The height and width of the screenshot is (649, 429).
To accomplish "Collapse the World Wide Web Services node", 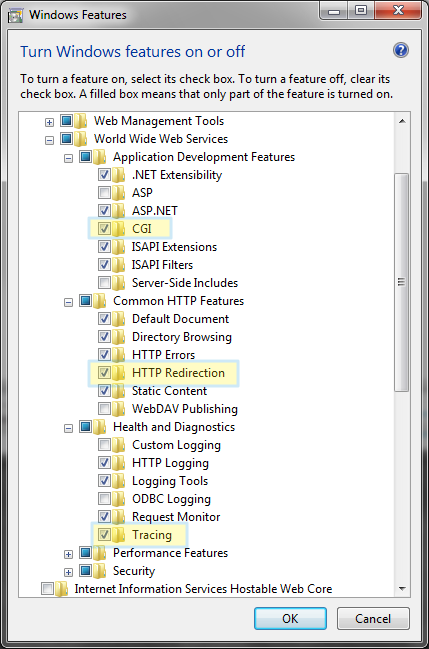I will click(49, 140).
